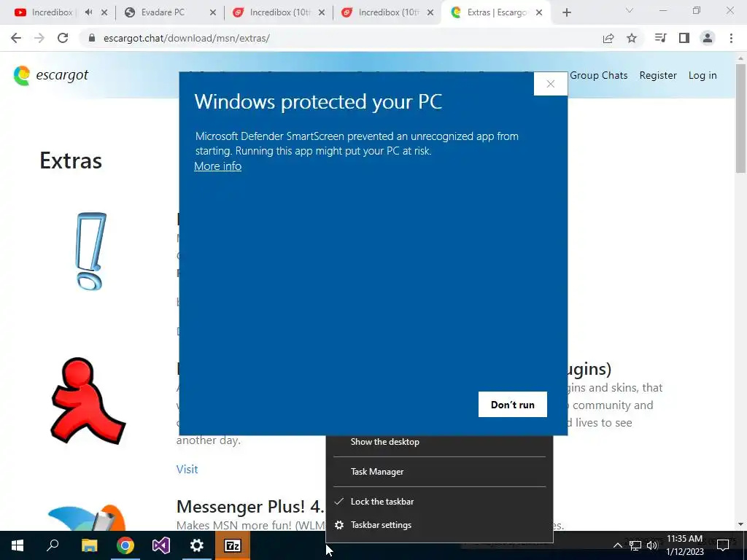This screenshot has height=560, width=747.
Task: Click the Extras page heading
Action: coord(71,160)
